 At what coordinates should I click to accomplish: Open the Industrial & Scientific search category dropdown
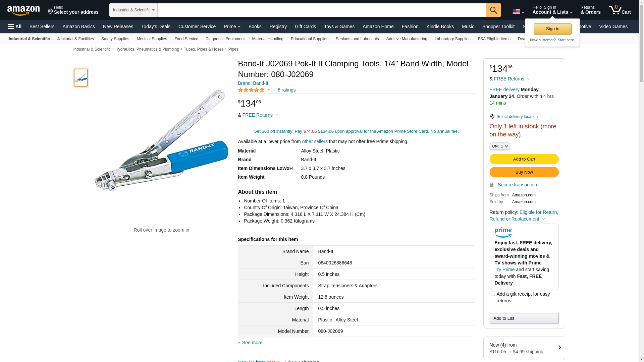[133, 10]
